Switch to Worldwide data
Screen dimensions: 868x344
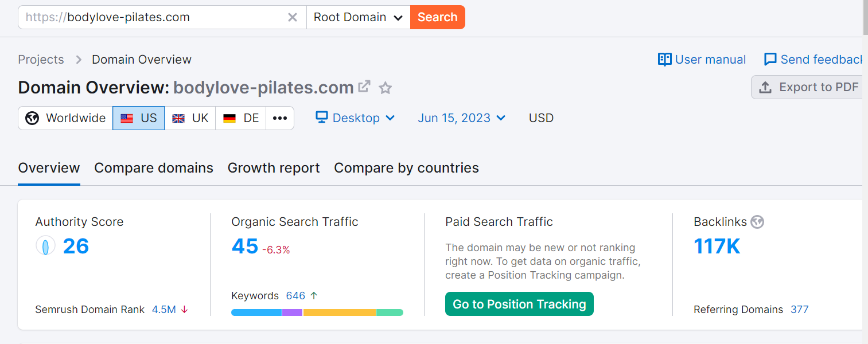pyautogui.click(x=65, y=118)
